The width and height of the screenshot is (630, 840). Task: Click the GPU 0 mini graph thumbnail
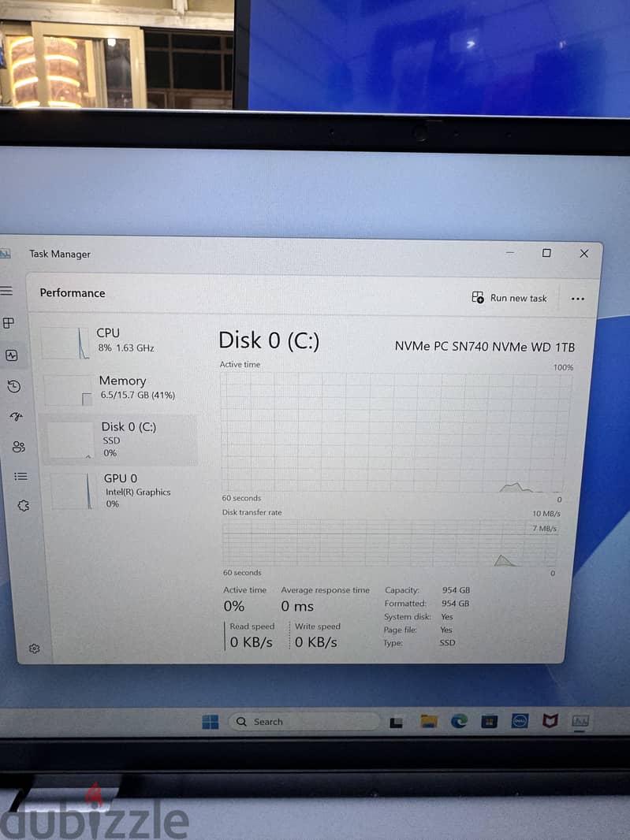click(x=73, y=491)
